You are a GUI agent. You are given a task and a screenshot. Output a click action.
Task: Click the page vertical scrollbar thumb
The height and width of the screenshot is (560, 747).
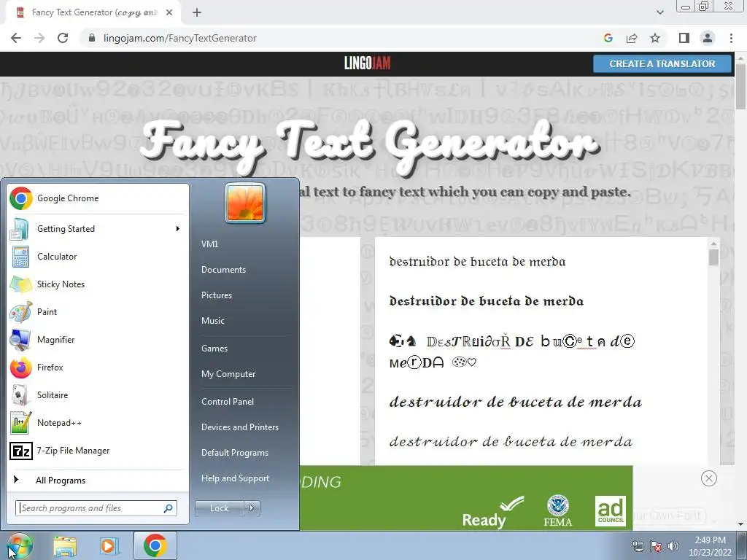741,86
